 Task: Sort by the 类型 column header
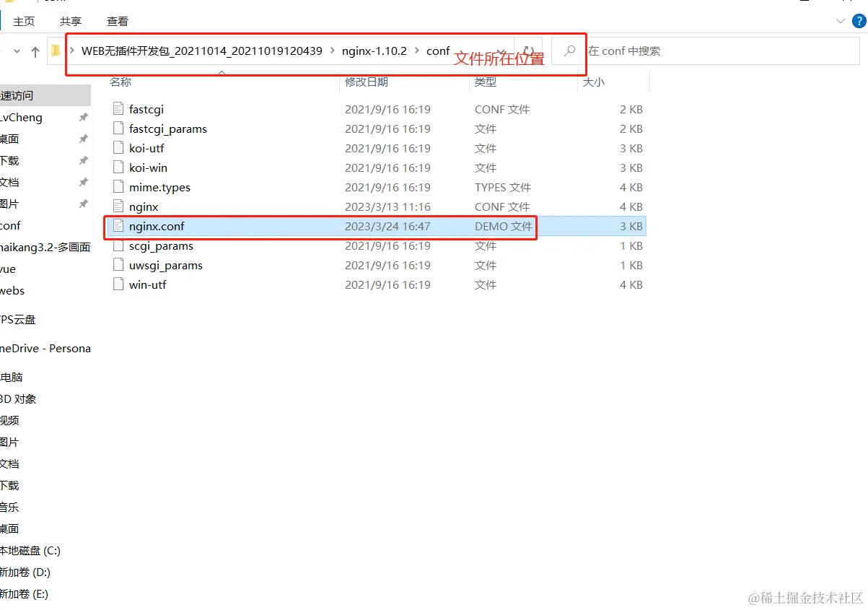point(486,82)
